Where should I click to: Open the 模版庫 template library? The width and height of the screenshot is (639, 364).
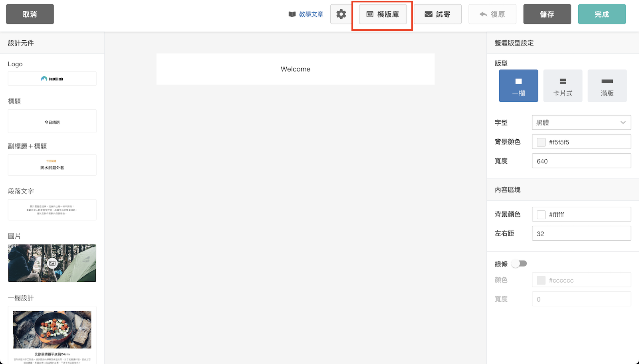[x=383, y=14]
